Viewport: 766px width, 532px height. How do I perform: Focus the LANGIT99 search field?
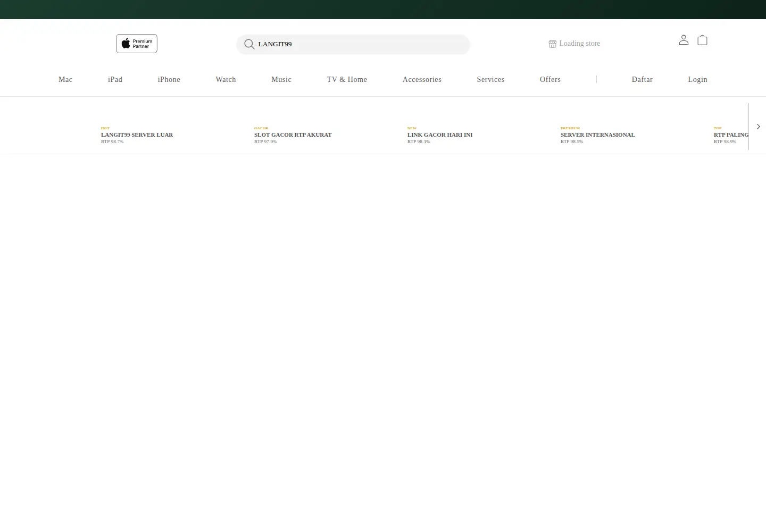353,44
